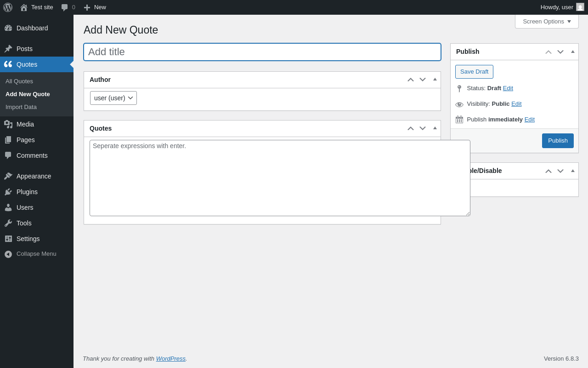Click the Save Draft button

(x=474, y=72)
